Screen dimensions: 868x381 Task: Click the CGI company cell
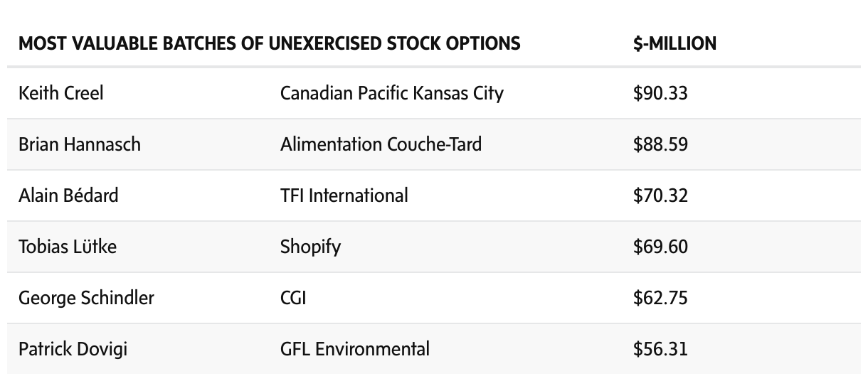(x=293, y=298)
